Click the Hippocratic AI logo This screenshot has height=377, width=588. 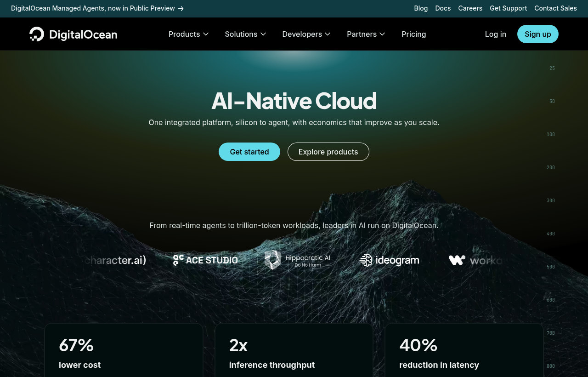[x=297, y=260]
